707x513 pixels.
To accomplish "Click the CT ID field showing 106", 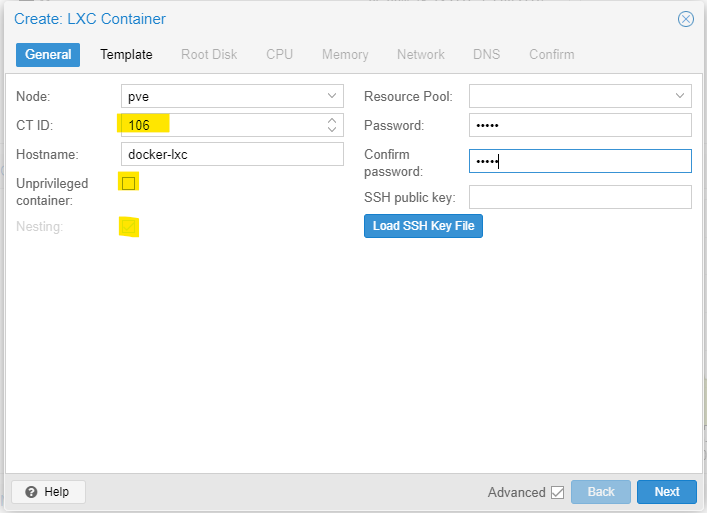I will (x=220, y=125).
